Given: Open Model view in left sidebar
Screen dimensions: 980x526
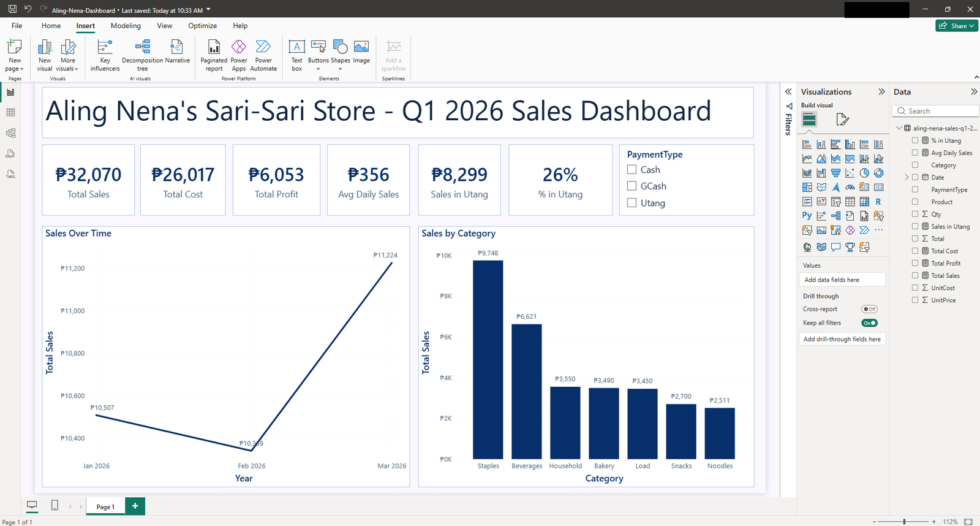Looking at the screenshot, I should (10, 133).
